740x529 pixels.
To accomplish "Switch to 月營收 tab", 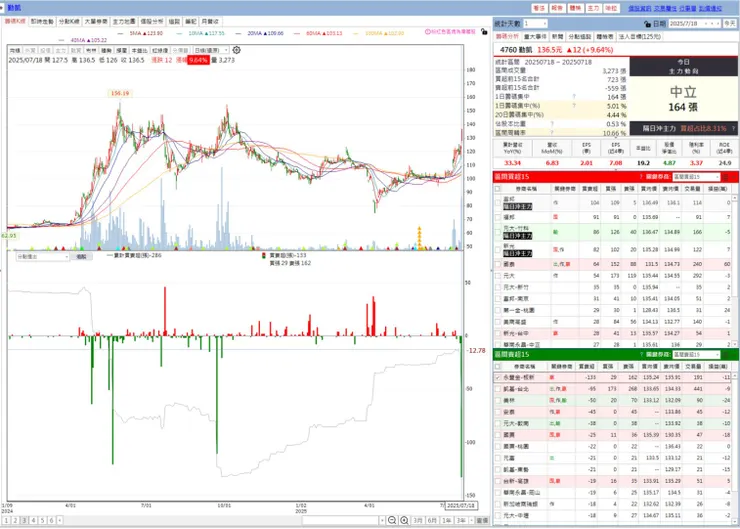I will [x=210, y=22].
